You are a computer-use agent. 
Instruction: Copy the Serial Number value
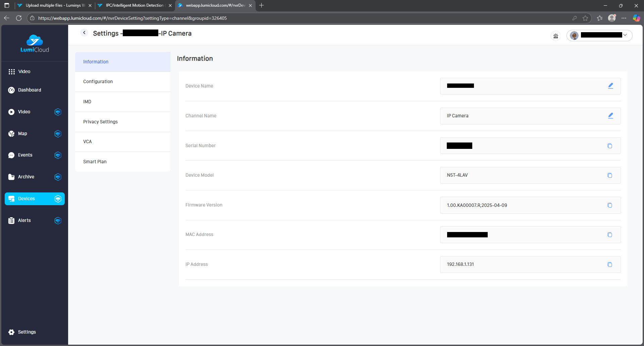[x=609, y=146]
